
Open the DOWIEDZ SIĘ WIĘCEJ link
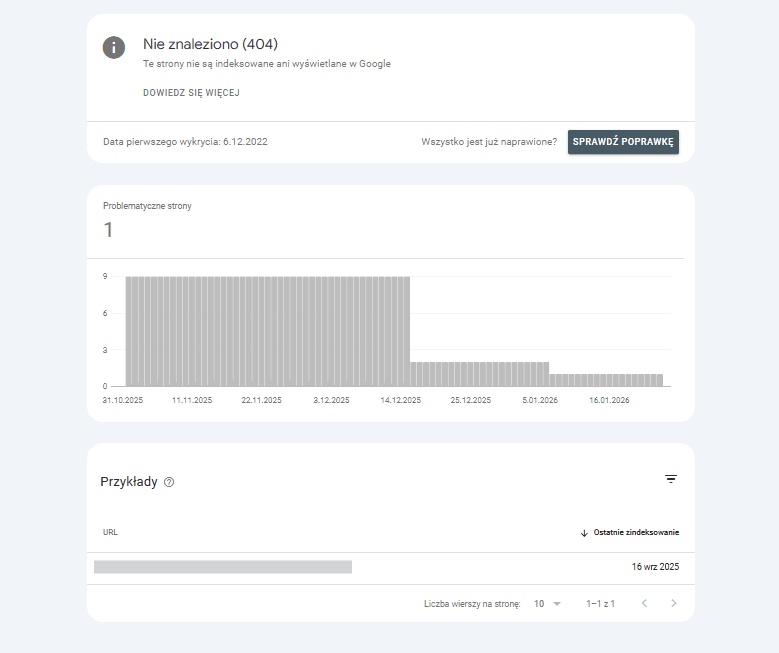(191, 93)
